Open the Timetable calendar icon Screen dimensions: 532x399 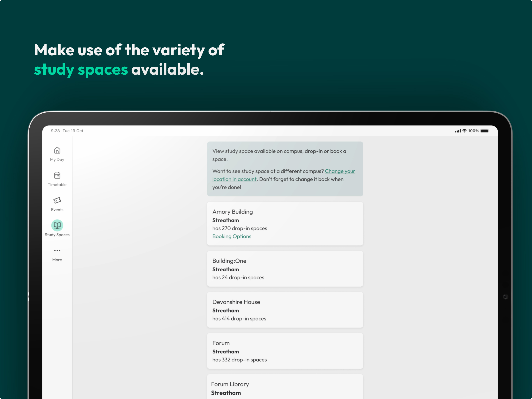57,175
